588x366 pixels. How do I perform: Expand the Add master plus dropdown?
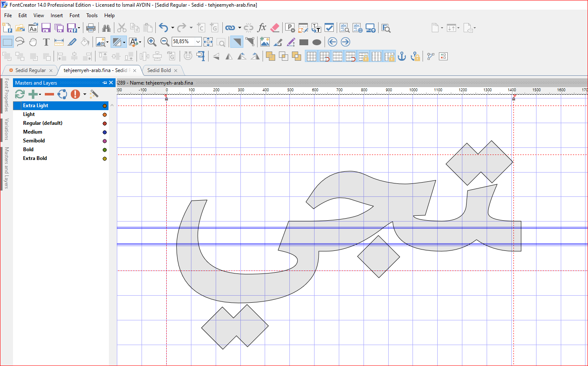click(x=40, y=94)
